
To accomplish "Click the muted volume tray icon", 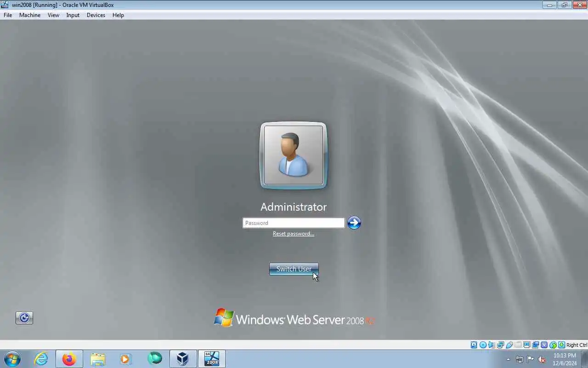I will point(542,359).
